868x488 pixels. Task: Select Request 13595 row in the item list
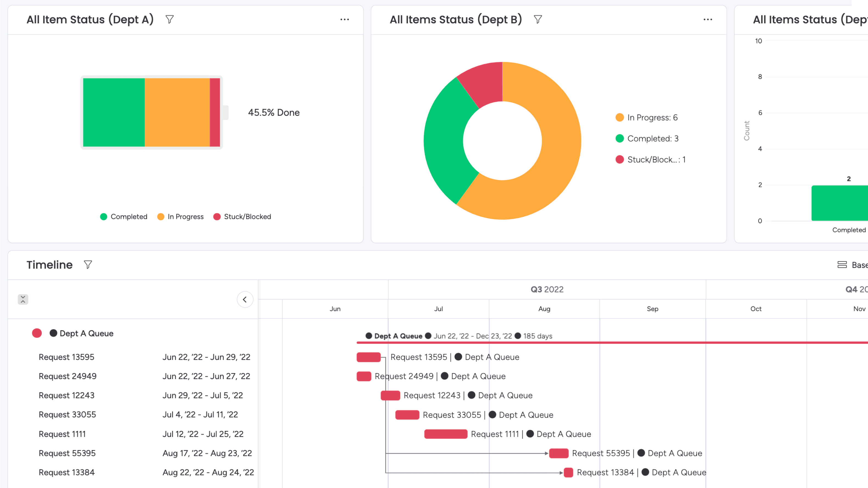(x=66, y=357)
